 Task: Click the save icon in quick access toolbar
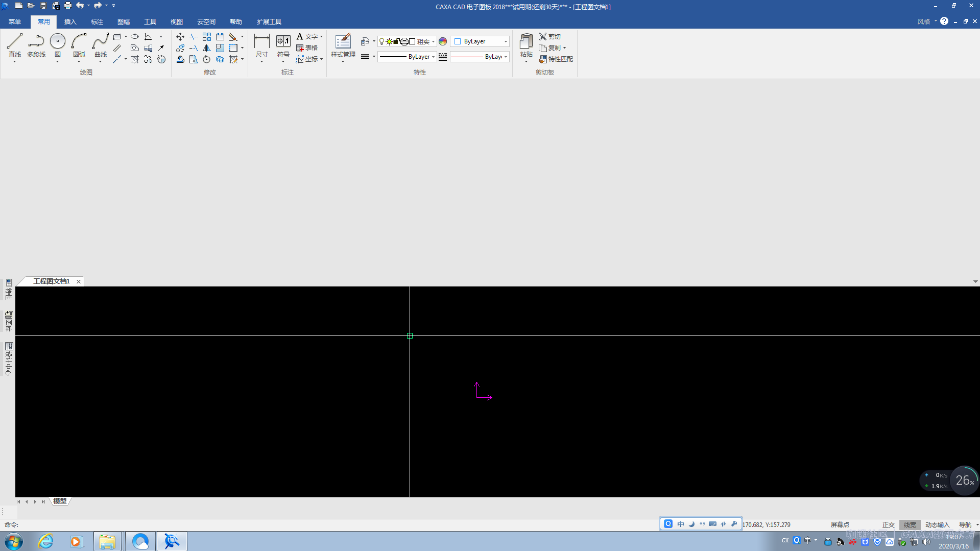[43, 6]
